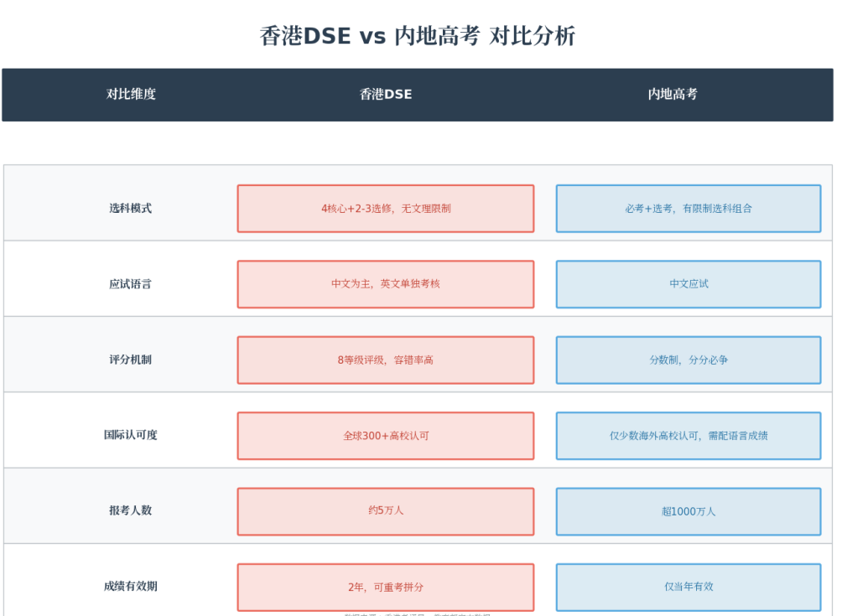Click the red box 约5万人
842x616 pixels.
coord(386,511)
